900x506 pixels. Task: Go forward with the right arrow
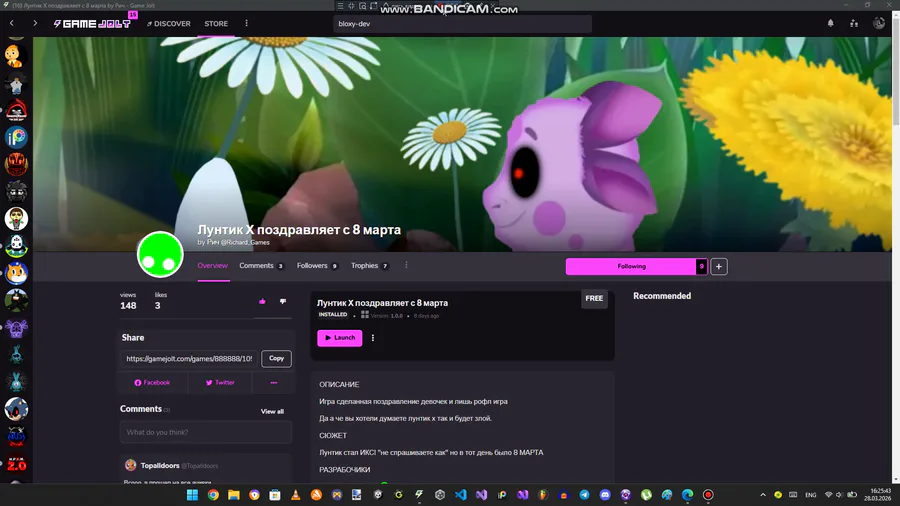35,24
